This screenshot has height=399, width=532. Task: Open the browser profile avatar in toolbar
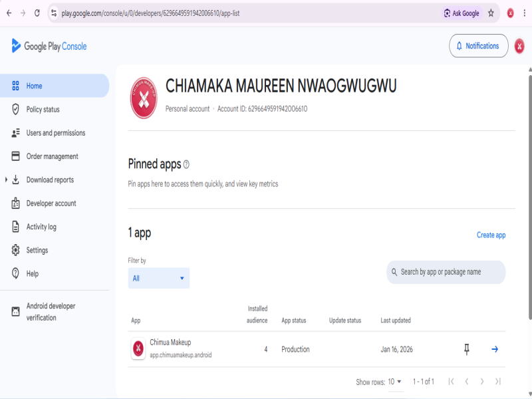coord(510,13)
